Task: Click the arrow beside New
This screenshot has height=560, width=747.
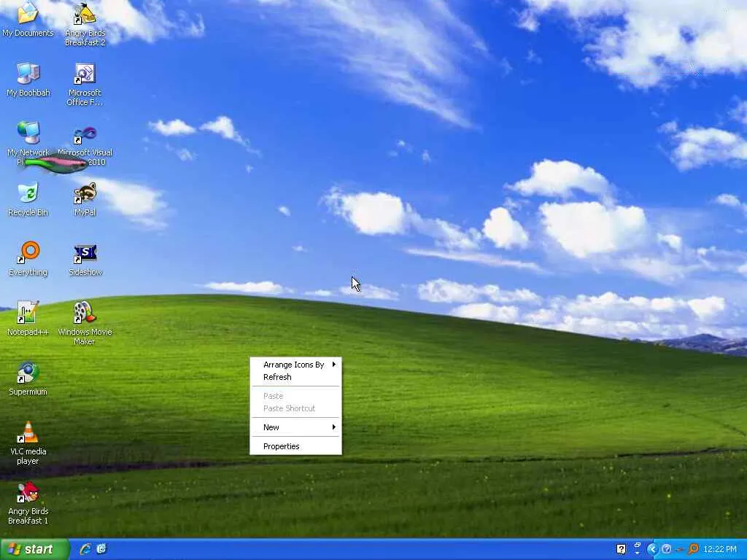Action: point(334,427)
